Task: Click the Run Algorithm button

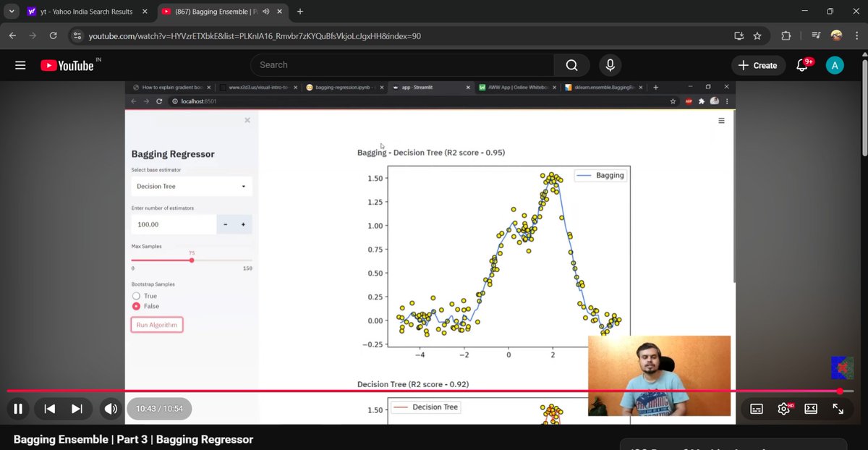Action: [x=157, y=325]
